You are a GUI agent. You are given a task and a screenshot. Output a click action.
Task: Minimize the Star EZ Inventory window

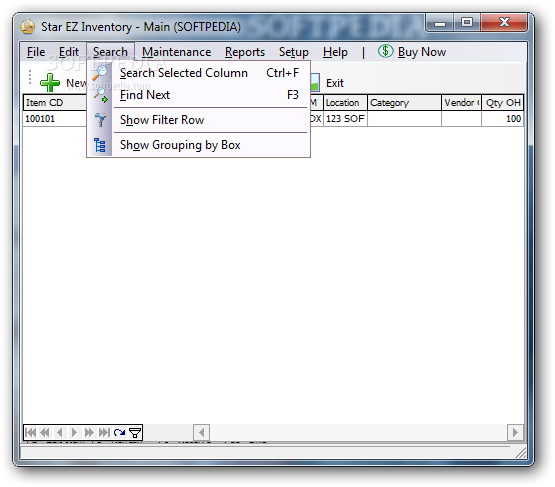click(x=440, y=23)
